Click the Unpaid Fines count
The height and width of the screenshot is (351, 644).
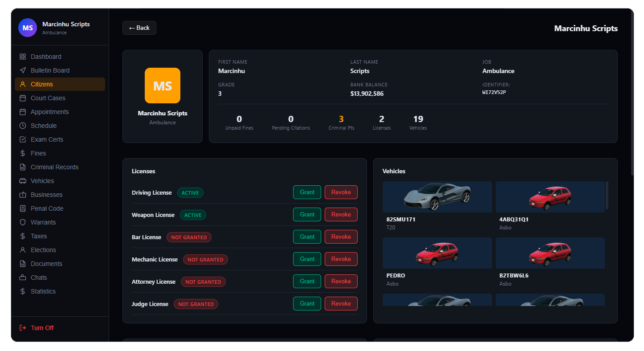point(239,119)
